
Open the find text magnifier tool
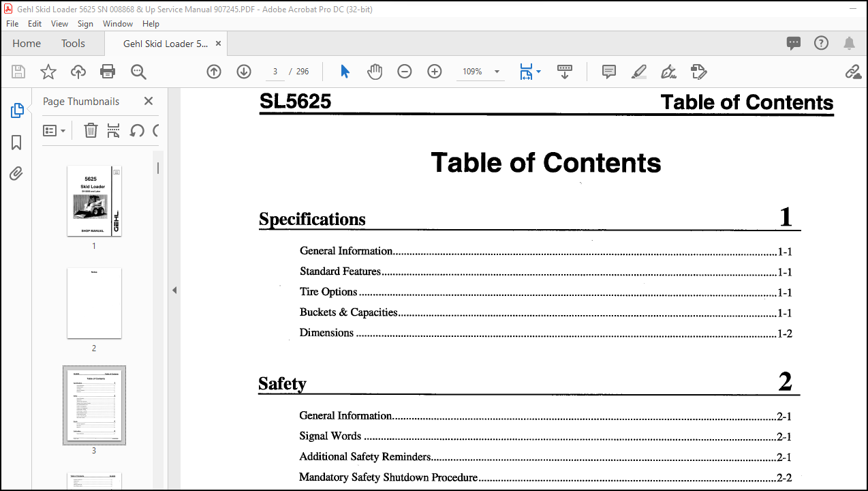pos(138,72)
